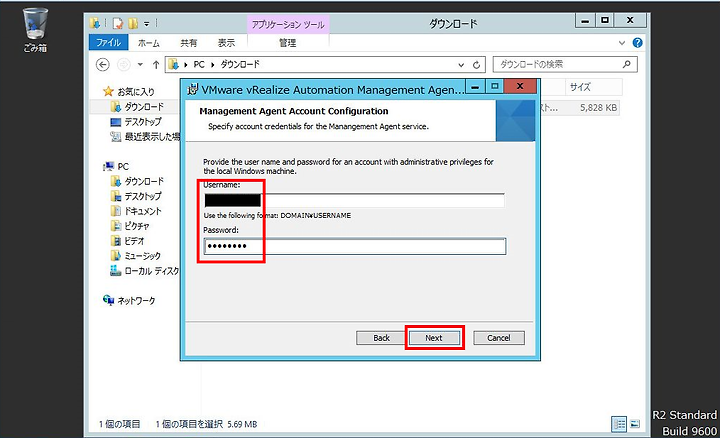Close the vRealize Management Agent dialog
This screenshot has height=438, width=720.
520,86
